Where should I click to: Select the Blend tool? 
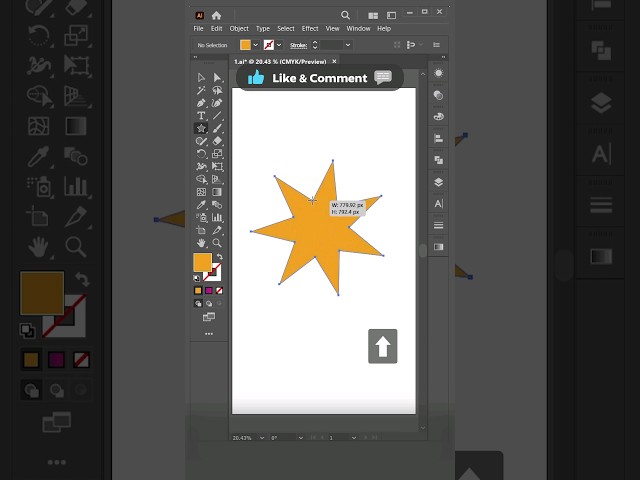coord(217,204)
